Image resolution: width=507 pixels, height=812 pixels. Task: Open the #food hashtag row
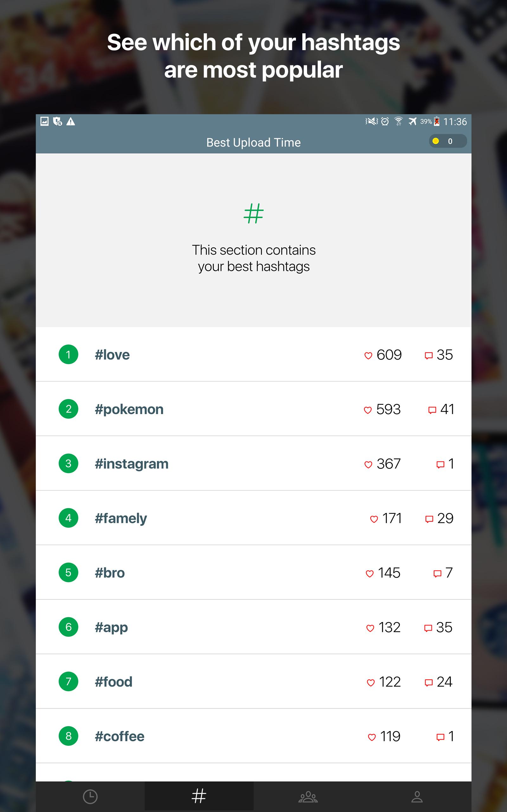click(x=114, y=682)
